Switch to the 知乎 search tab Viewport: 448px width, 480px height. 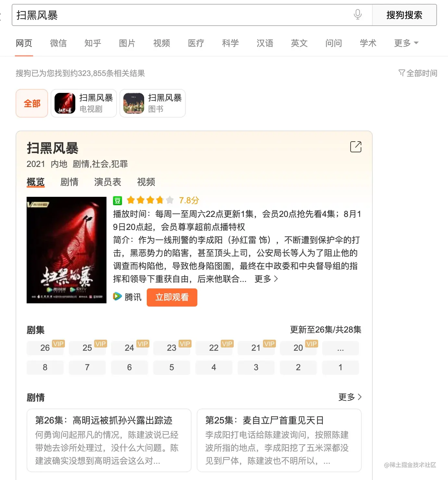[93, 43]
